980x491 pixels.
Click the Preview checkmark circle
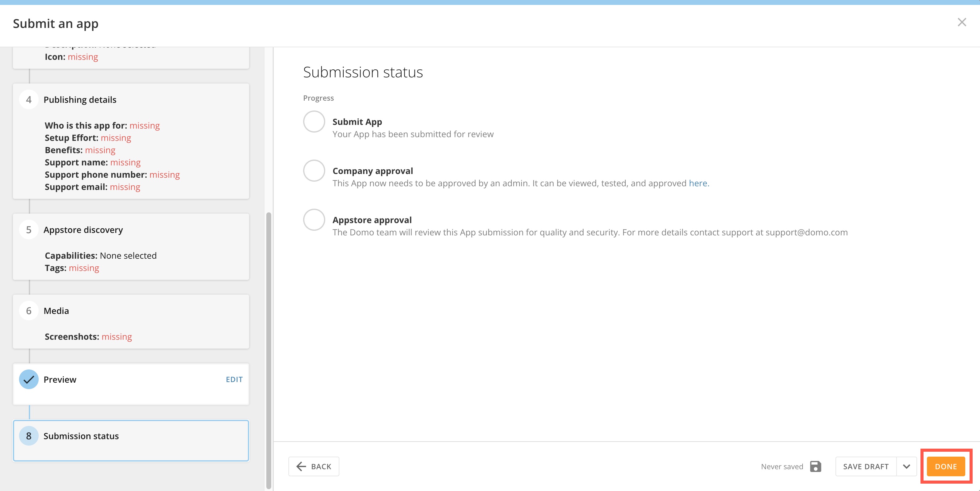pyautogui.click(x=29, y=380)
